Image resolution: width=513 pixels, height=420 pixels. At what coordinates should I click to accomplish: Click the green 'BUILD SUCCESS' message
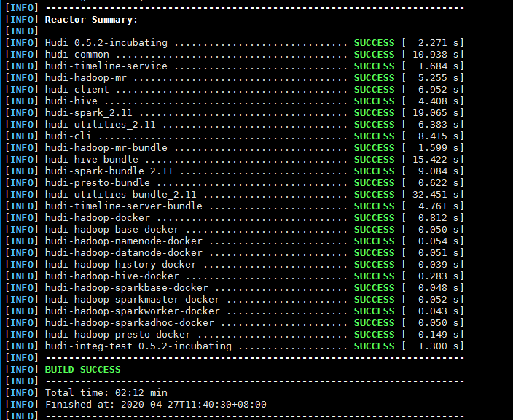pyautogui.click(x=83, y=370)
